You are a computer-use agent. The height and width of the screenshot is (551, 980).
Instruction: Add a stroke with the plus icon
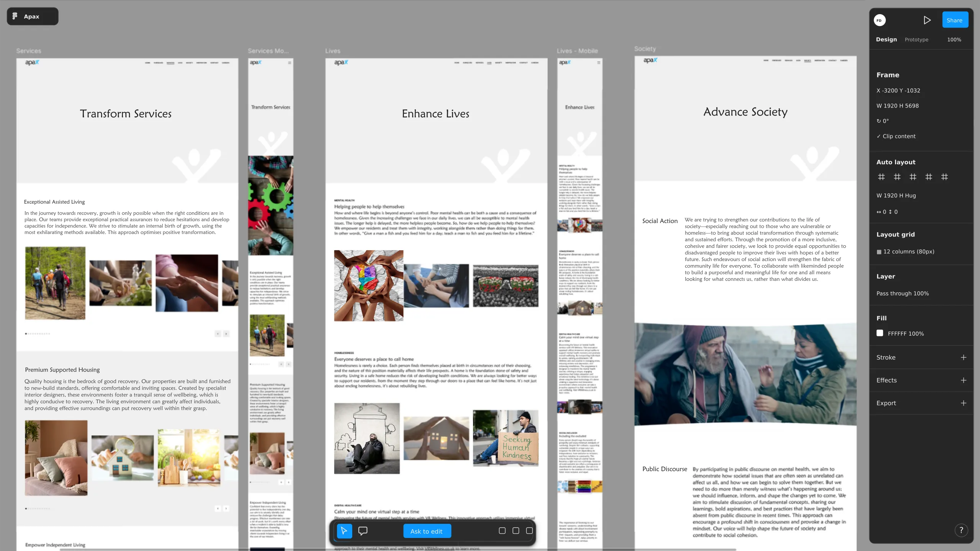coord(963,357)
